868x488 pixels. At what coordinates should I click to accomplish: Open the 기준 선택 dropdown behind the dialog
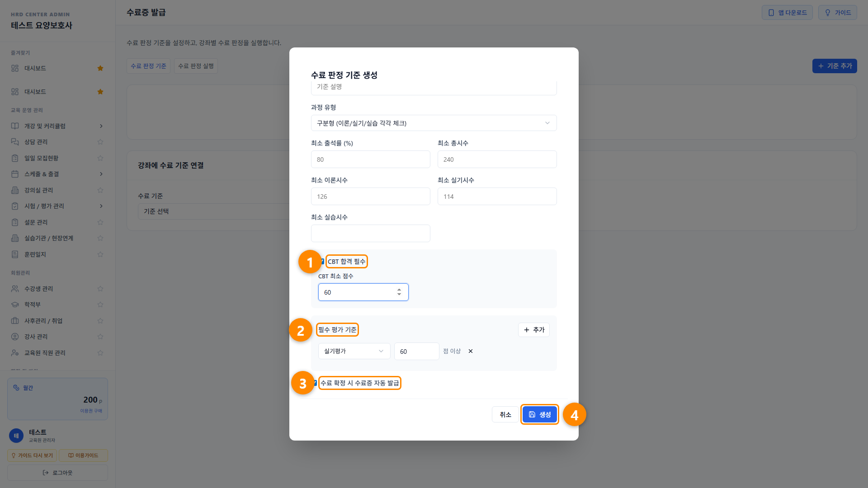213,211
